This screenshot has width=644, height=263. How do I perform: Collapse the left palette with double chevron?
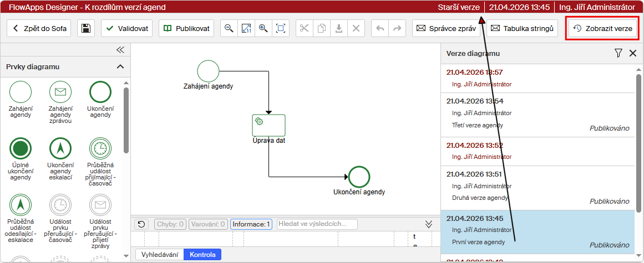pyautogui.click(x=120, y=50)
